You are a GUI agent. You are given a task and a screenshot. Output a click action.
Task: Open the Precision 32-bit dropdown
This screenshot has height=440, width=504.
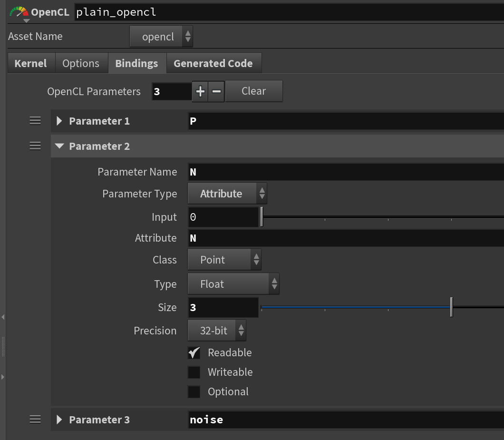click(217, 331)
